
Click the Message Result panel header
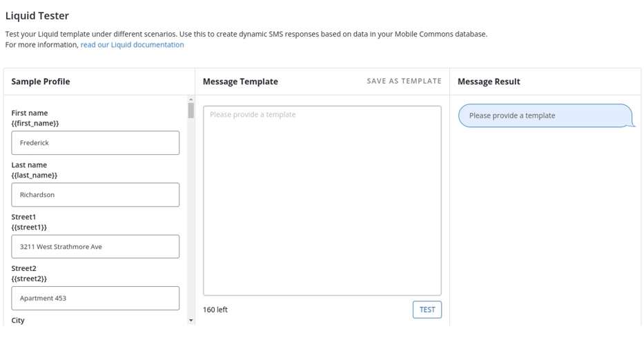489,82
